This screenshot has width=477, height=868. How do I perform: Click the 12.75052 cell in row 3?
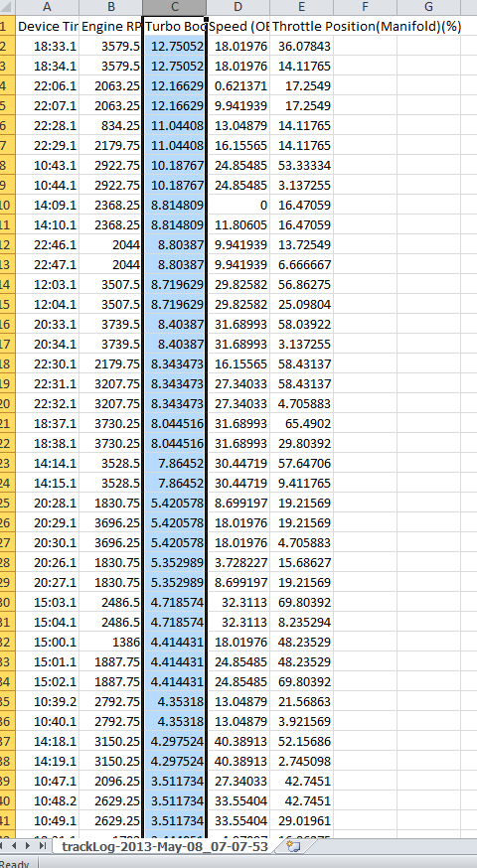pos(175,66)
